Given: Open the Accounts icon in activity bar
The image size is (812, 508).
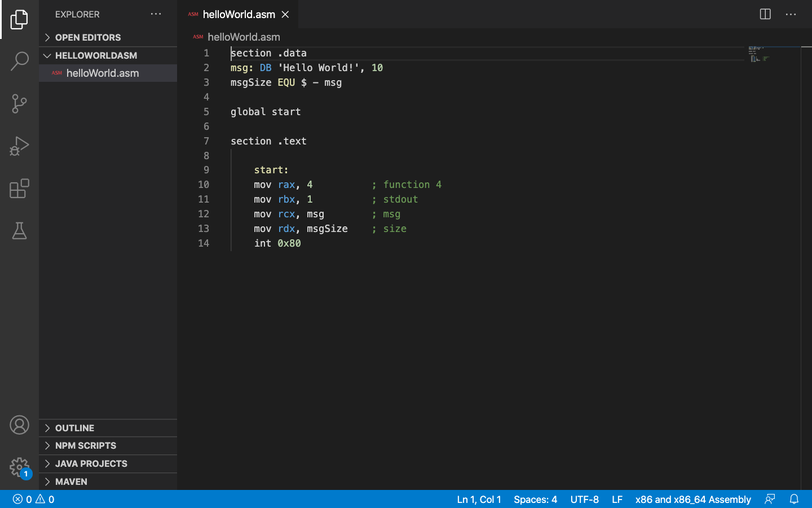Looking at the screenshot, I should pyautogui.click(x=19, y=425).
